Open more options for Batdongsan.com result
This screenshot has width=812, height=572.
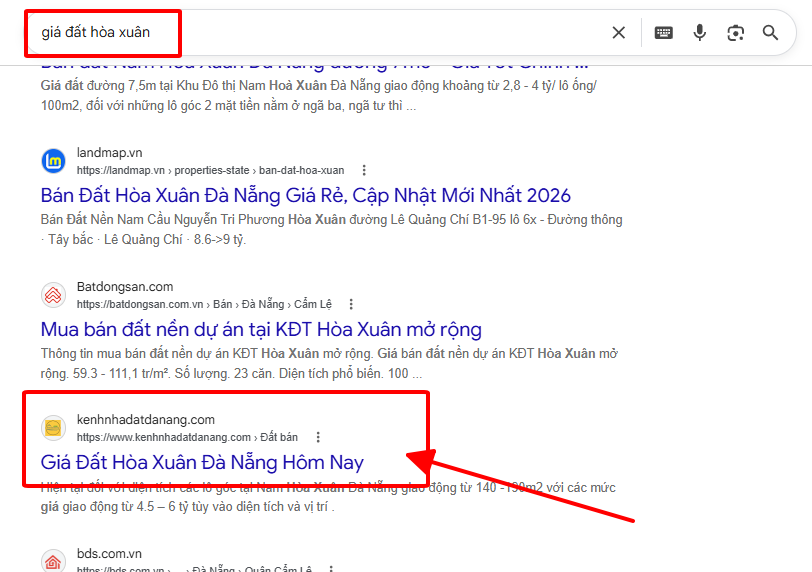[351, 304]
